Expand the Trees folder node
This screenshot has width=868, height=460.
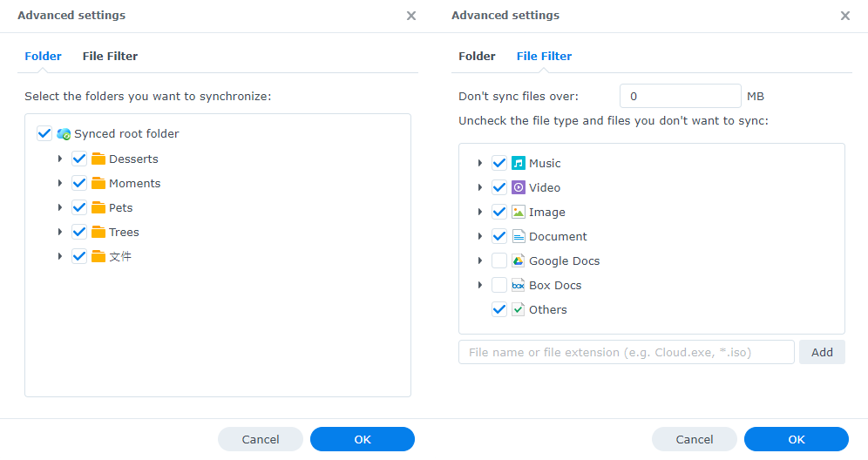(60, 233)
